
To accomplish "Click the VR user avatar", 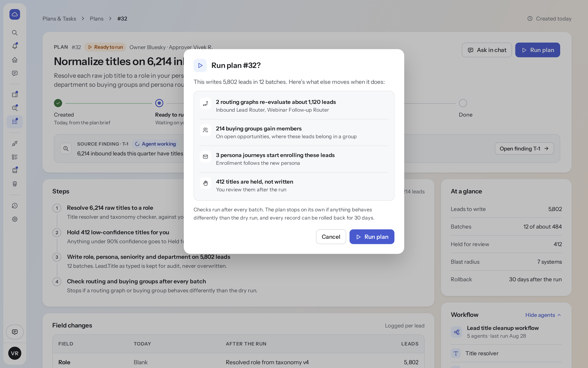I will tap(15, 353).
